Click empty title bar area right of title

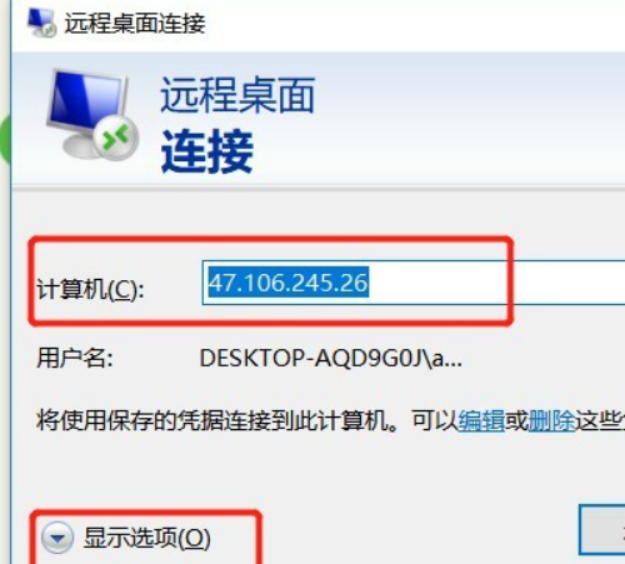tap(415, 23)
